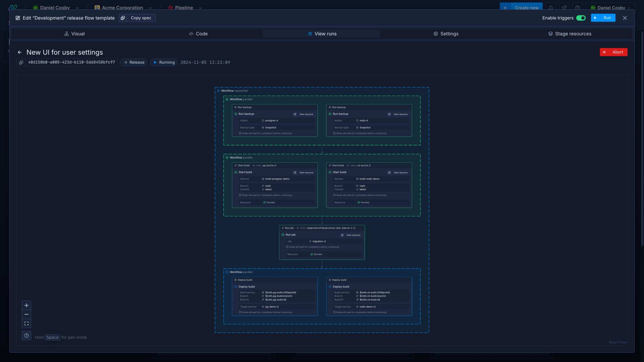Viewport: 644px width, 362px height.
Task: Click the Copy spec icon
Action: 123,18
